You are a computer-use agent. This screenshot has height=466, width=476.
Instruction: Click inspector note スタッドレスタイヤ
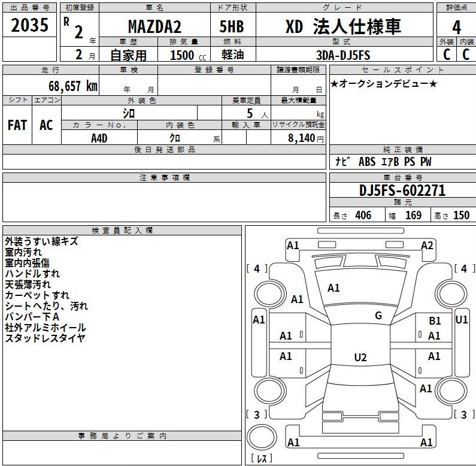(46, 338)
